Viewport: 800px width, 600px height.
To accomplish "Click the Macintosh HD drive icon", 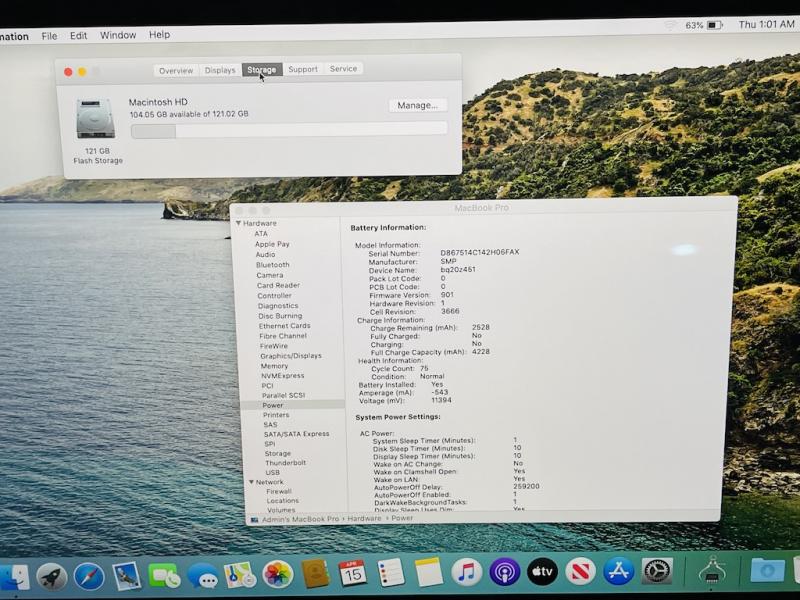I will (x=95, y=119).
